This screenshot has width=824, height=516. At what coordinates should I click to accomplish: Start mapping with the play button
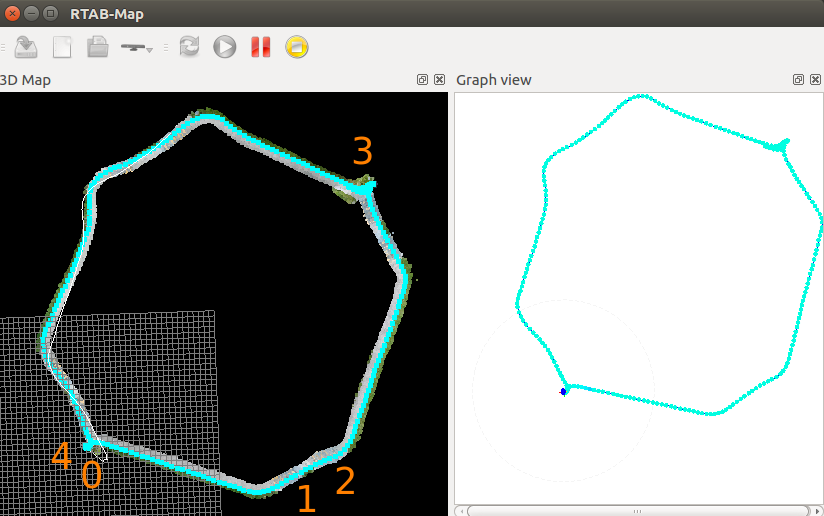pos(225,47)
